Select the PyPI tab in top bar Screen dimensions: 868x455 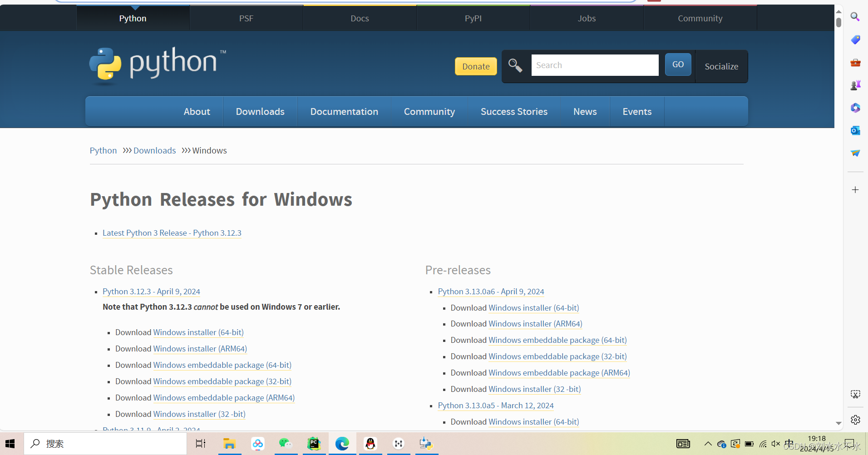tap(473, 18)
